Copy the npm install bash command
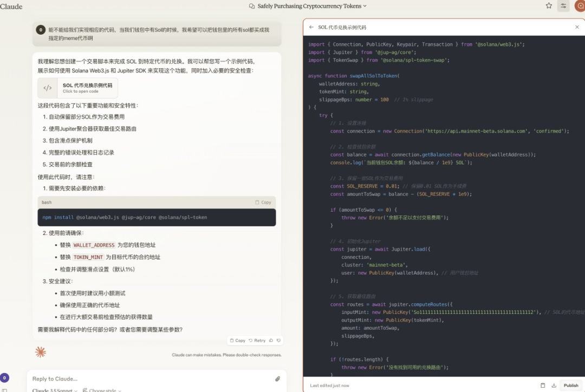 click(x=263, y=202)
